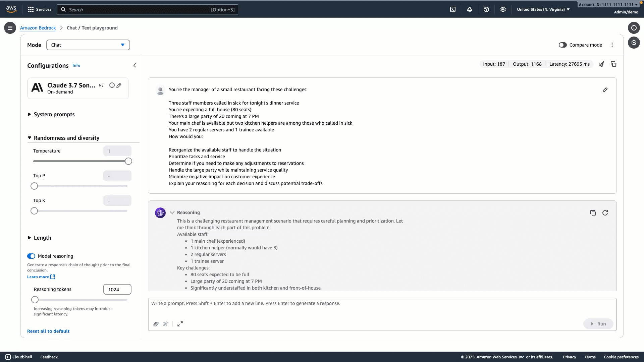644x362 pixels.
Task: Disable Model reasoning
Action: (31, 256)
